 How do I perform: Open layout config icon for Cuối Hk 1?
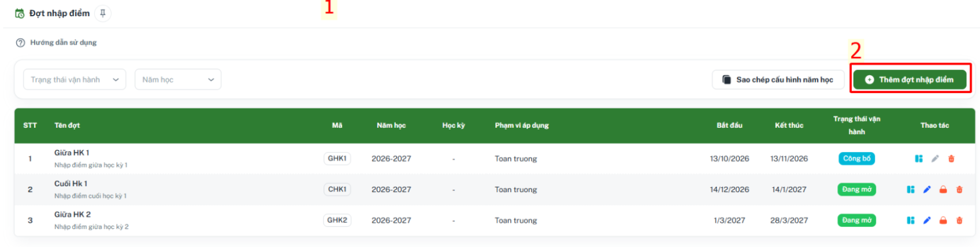click(x=911, y=189)
